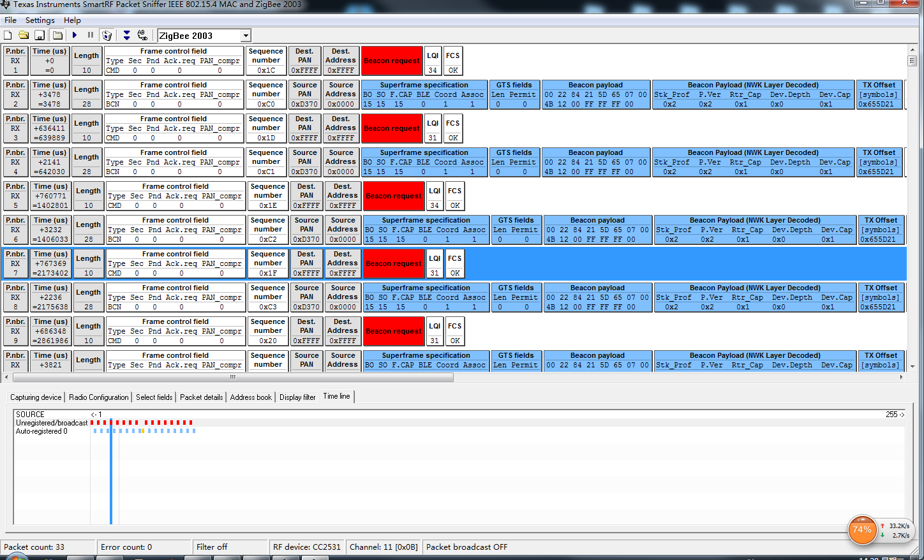Click time value =2175638 in packet 8
The width and height of the screenshot is (924, 560).
click(51, 307)
